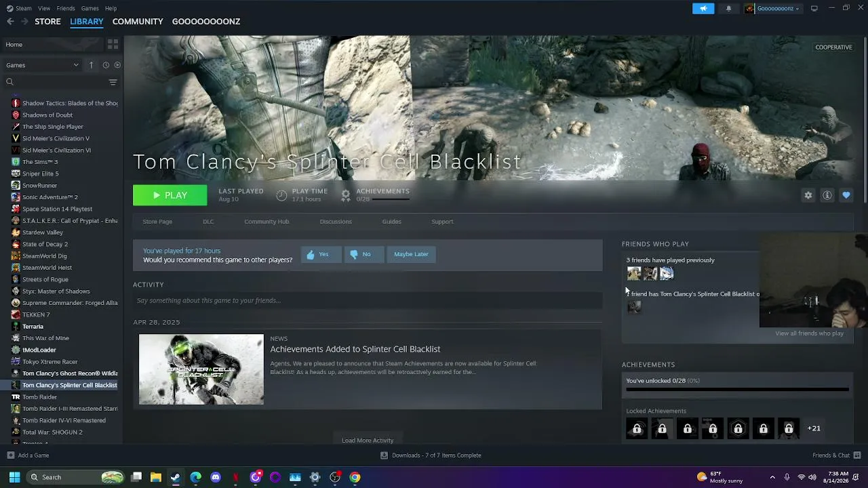Open Google Chrome from the taskbar
Image resolution: width=868 pixels, height=488 pixels.
point(355,477)
